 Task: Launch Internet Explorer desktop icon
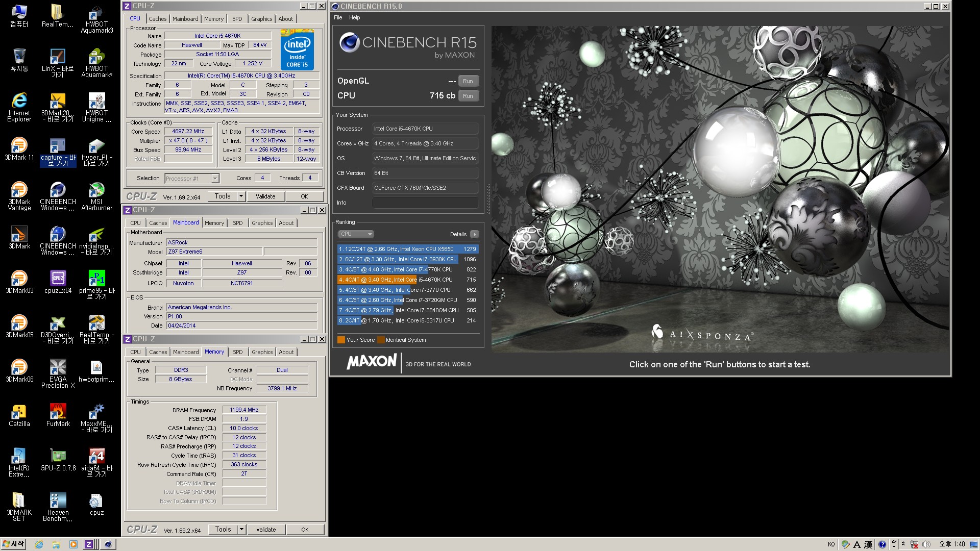pyautogui.click(x=19, y=108)
